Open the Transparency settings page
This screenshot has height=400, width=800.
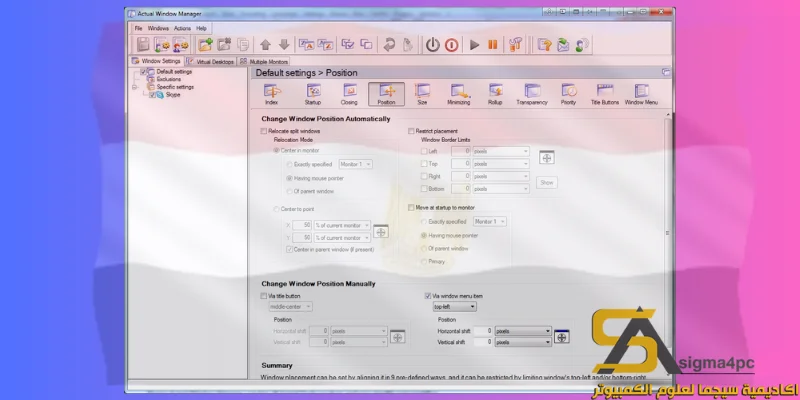click(x=532, y=94)
